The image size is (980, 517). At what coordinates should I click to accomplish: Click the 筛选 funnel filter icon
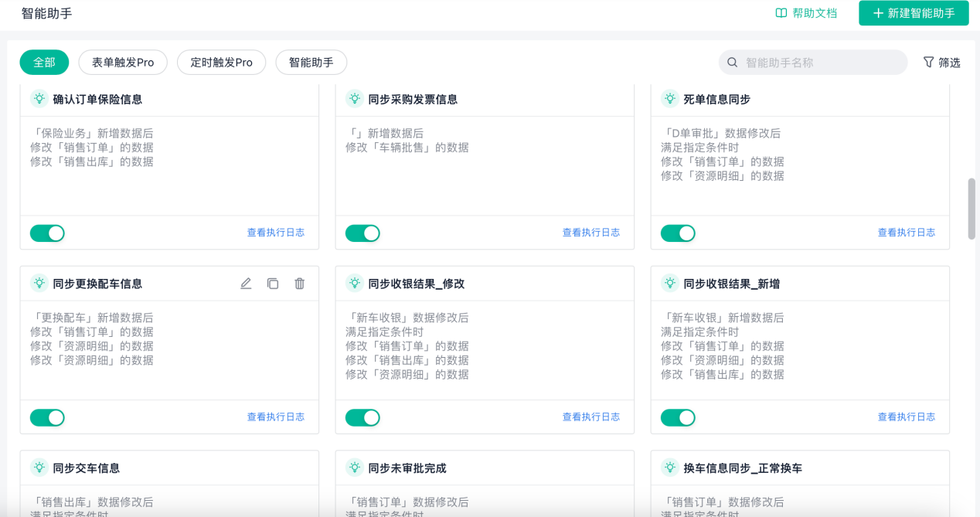click(928, 62)
